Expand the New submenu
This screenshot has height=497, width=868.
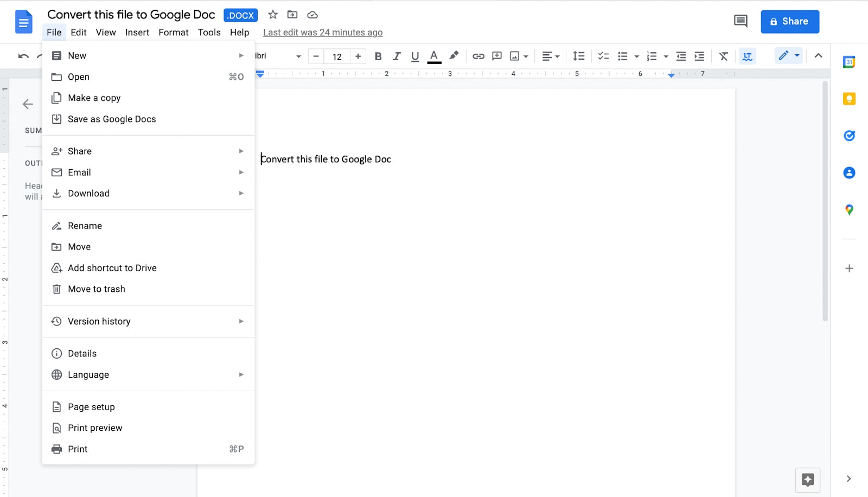[x=148, y=55]
